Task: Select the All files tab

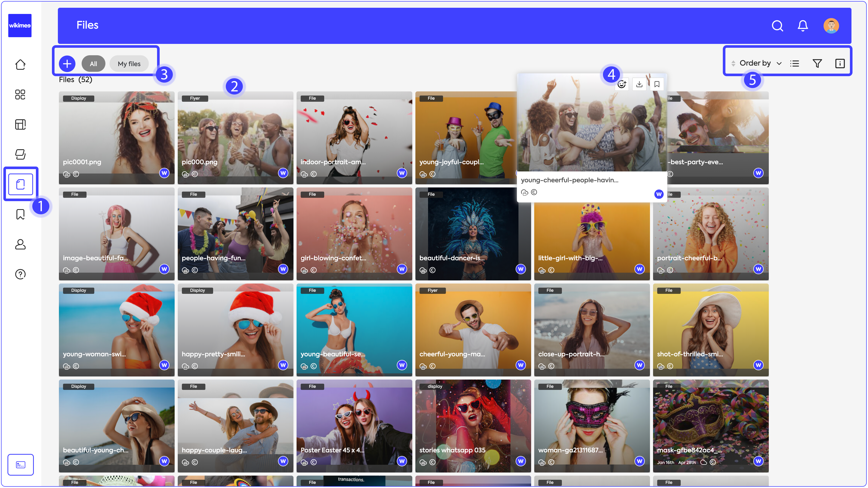Action: (93, 64)
